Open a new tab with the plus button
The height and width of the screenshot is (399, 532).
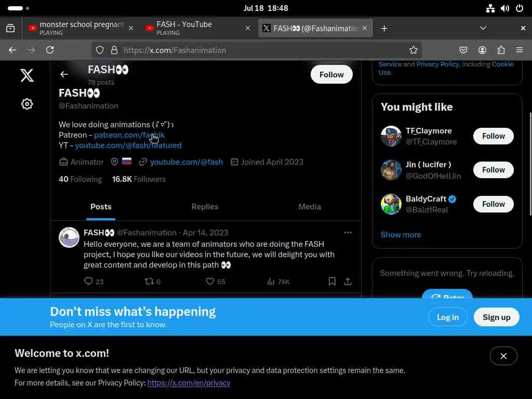[384, 29]
